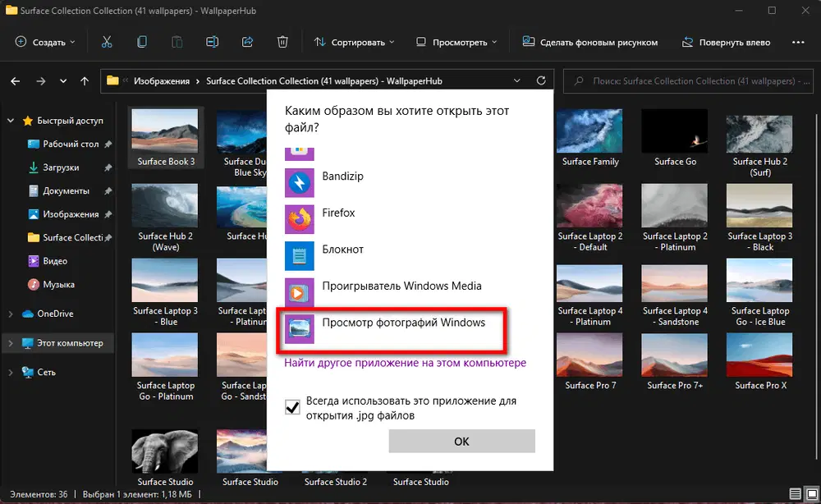Click Найти другое приложение на этом компьютере link
This screenshot has width=821, height=504.
406,363
